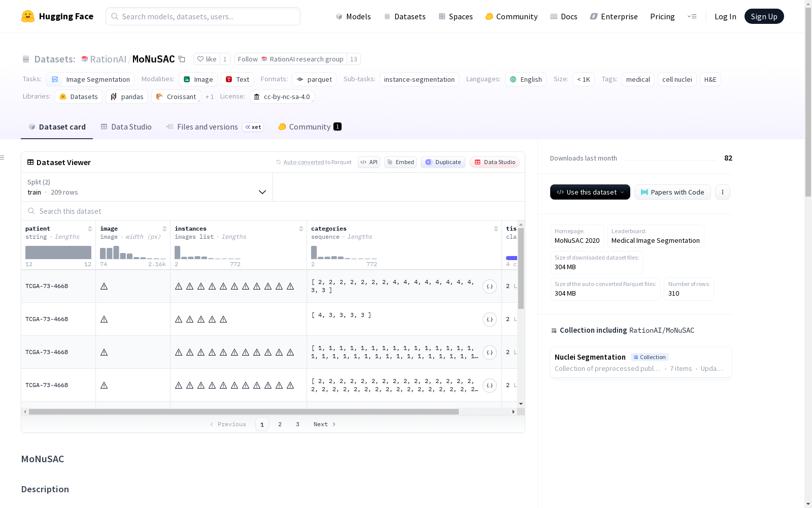The image size is (812, 508).
Task: Click Log In
Action: 725,16
